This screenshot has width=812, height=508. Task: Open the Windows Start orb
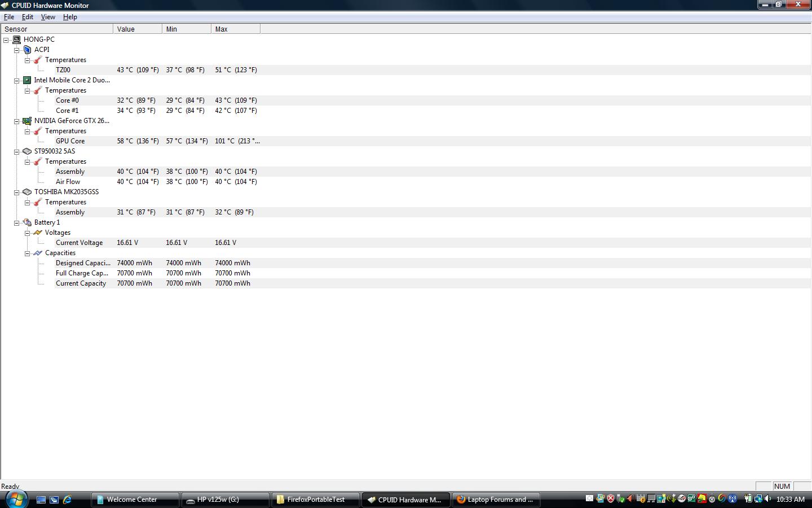coord(16,499)
